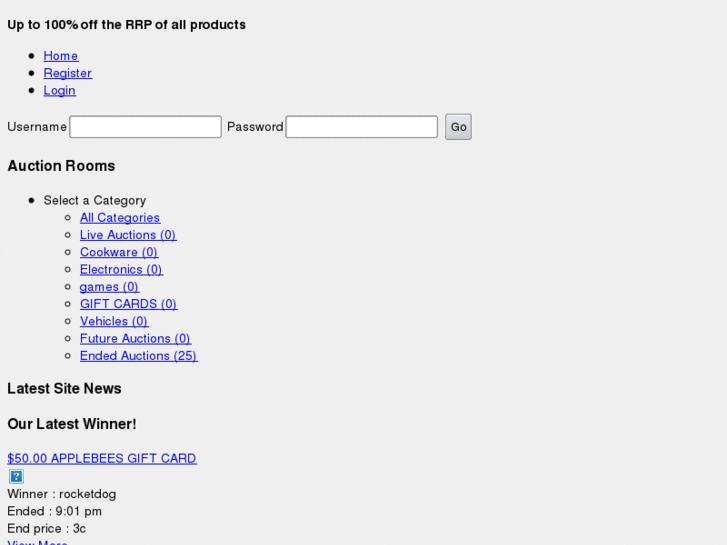Click the Auction Rooms heading
The height and width of the screenshot is (545, 727).
[x=61, y=166]
